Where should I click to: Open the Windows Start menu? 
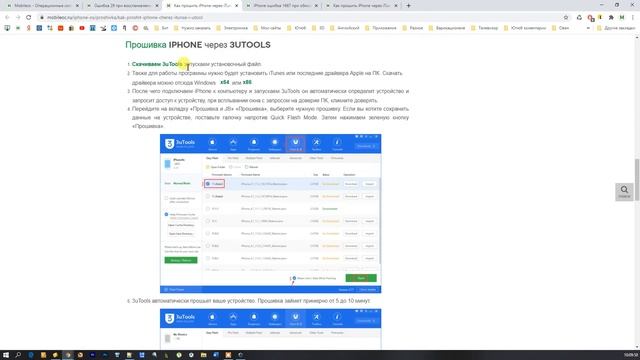(x=6, y=355)
